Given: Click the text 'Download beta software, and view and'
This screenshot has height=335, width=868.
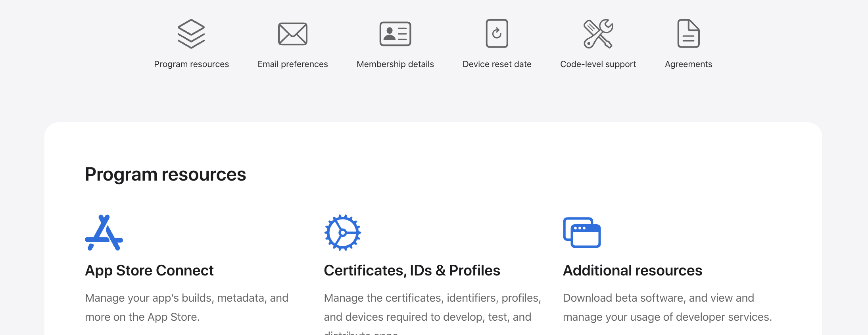Looking at the screenshot, I should click(x=659, y=298).
